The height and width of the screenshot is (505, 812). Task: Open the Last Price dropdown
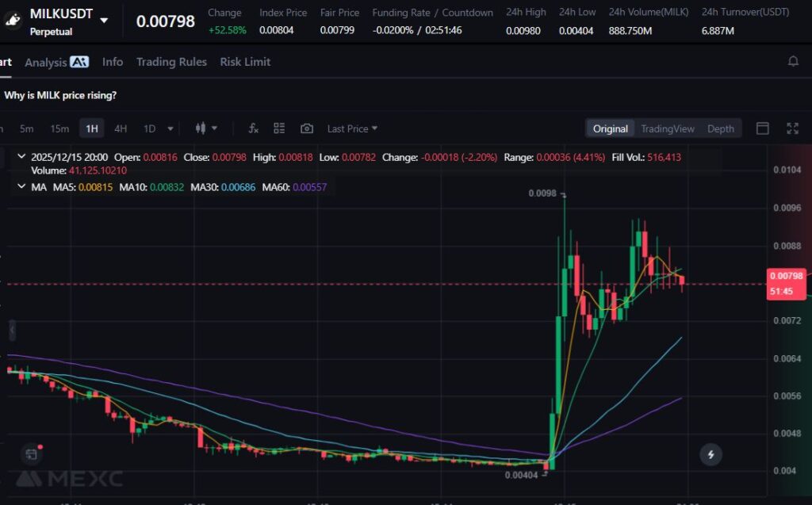pos(352,128)
